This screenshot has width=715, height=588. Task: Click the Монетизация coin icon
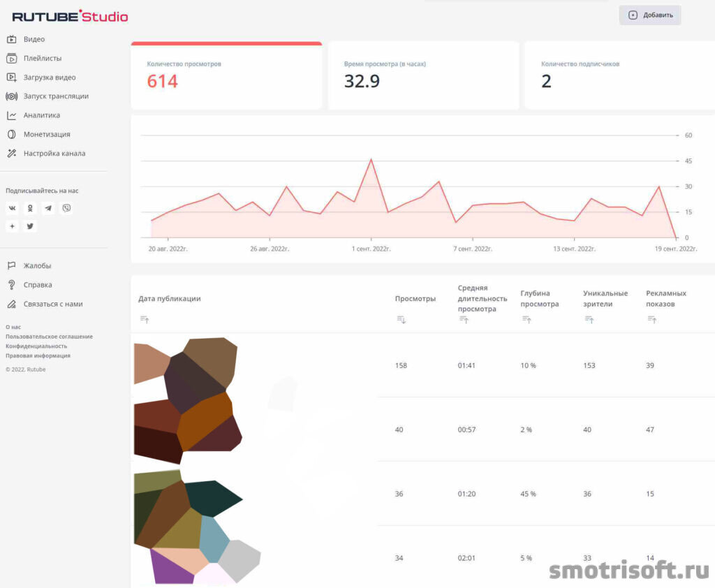(x=12, y=135)
